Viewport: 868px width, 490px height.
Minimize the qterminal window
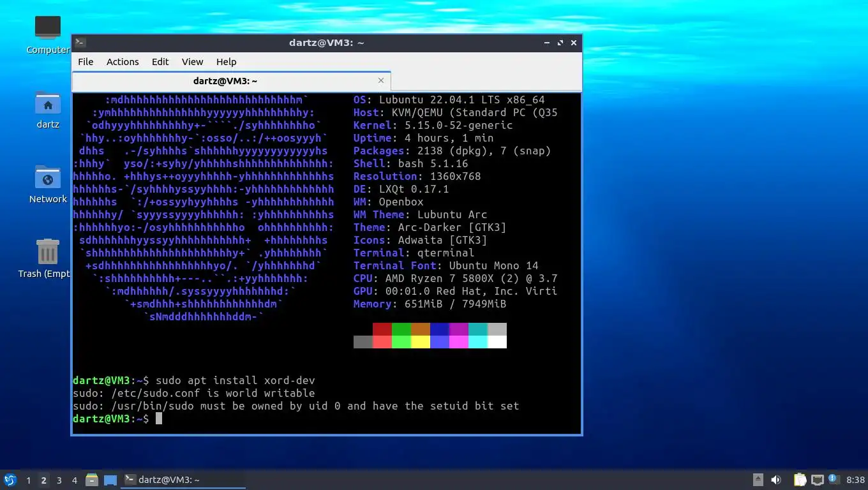(x=547, y=43)
